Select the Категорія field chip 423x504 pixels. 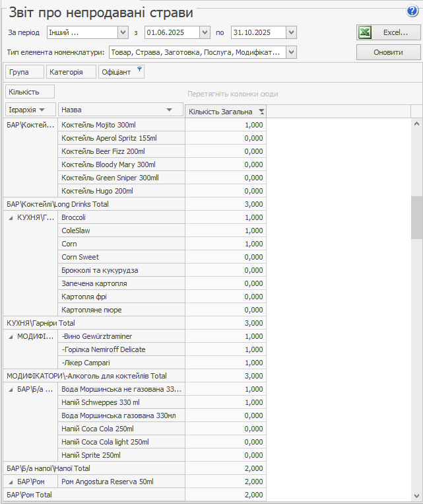pyautogui.click(x=71, y=72)
